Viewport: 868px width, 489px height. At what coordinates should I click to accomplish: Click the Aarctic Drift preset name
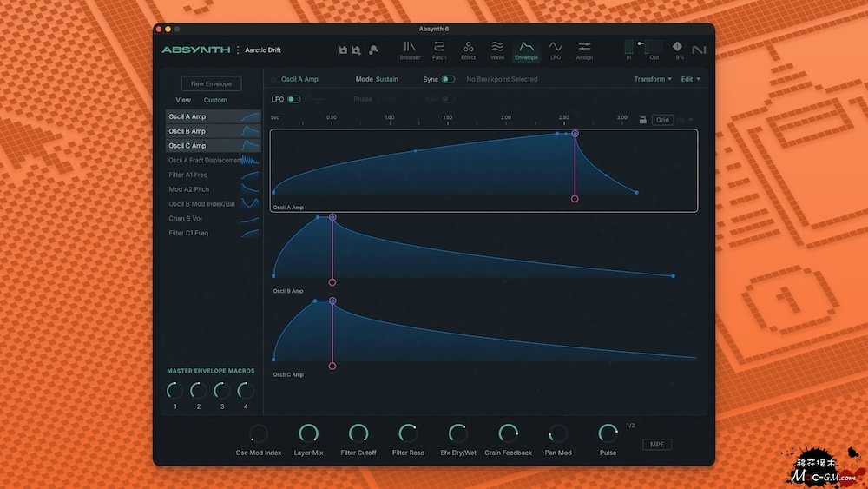(263, 50)
